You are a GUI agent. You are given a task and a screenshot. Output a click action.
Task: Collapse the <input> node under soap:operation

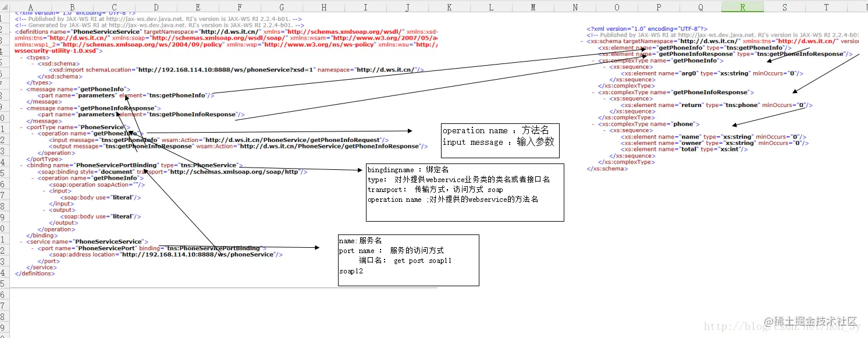44,191
